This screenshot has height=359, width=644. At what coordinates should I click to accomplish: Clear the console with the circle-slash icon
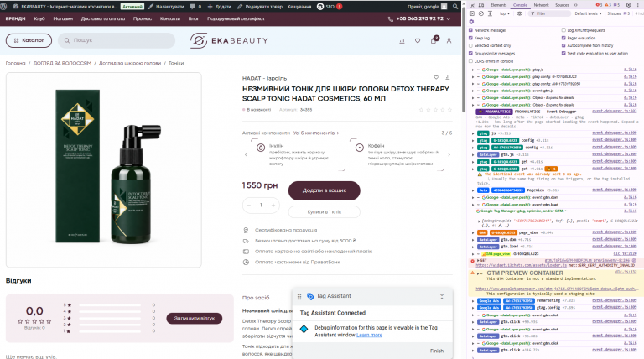pyautogui.click(x=481, y=13)
